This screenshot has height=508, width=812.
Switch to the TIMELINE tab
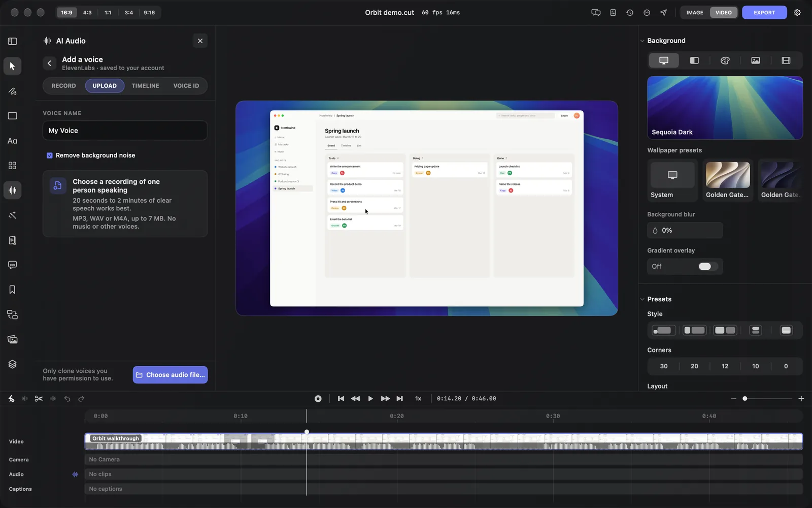coord(145,86)
